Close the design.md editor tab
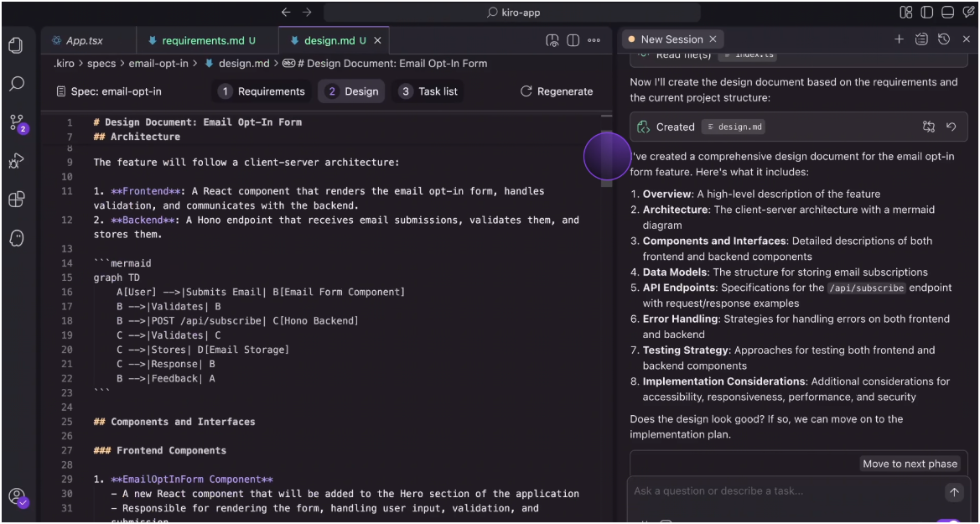Screen dimensions: 980x524 pos(377,40)
